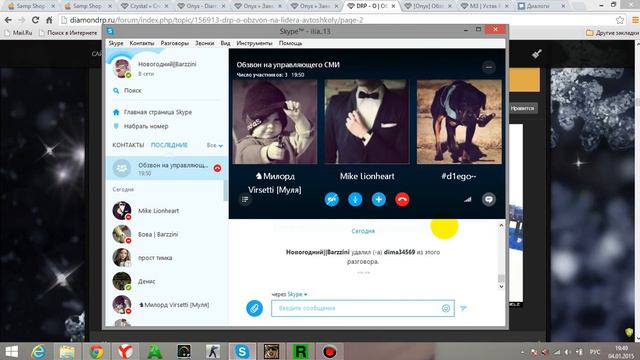The width and height of the screenshot is (640, 360).
Task: Reload the page in Chrome
Action: (x=36, y=20)
